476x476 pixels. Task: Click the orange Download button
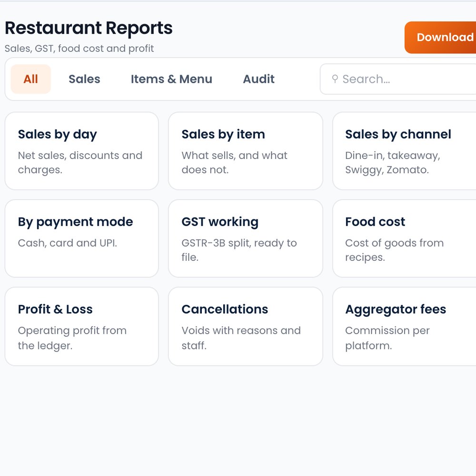pos(440,37)
